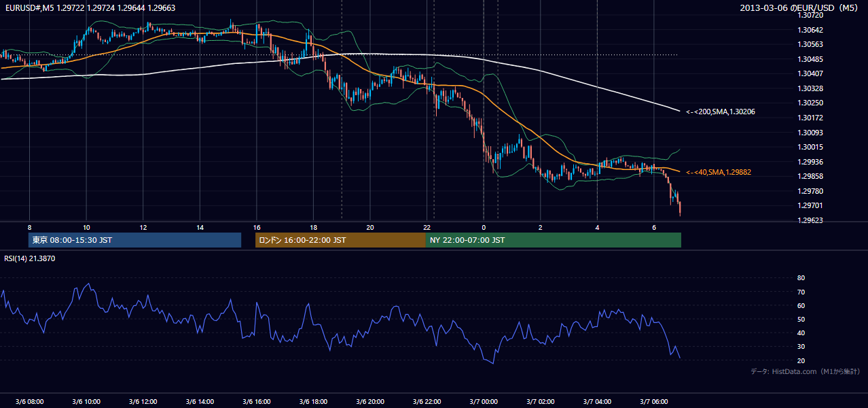This screenshot has width=868, height=408.
Task: Click the RSI scale value 60
Action: pos(801,305)
